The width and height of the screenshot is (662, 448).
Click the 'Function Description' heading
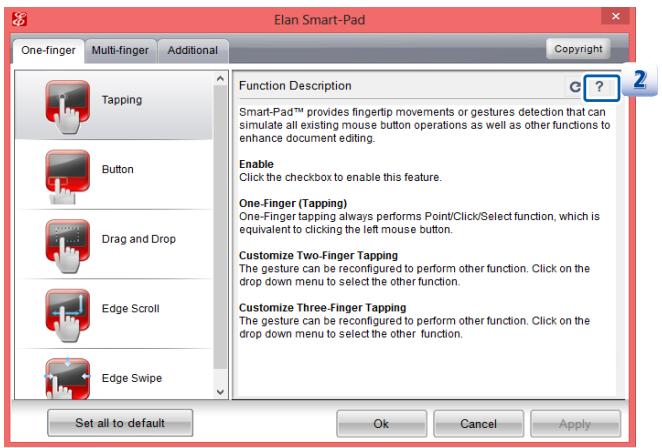pos(295,86)
